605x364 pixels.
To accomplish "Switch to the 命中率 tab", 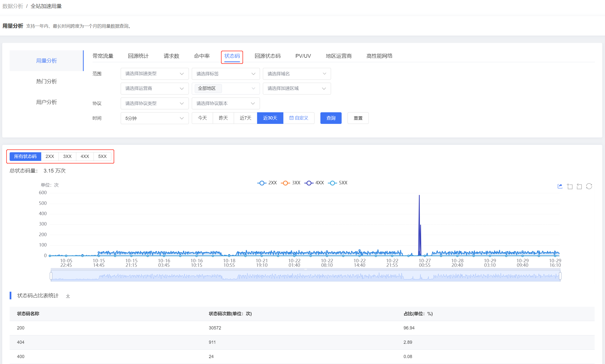I will tap(202, 56).
